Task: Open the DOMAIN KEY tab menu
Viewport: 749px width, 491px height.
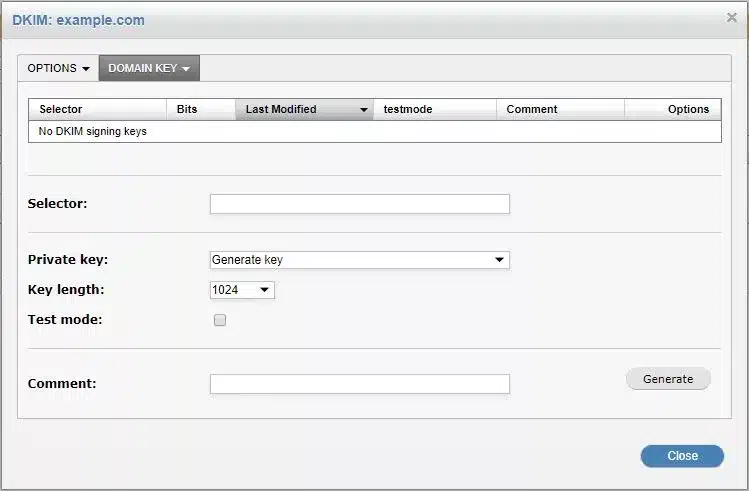Action: tap(149, 69)
